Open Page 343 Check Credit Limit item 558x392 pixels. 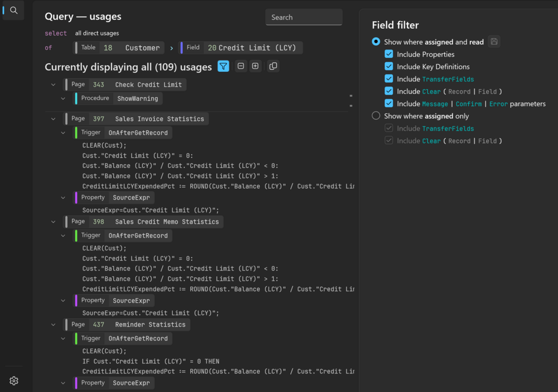(125, 84)
